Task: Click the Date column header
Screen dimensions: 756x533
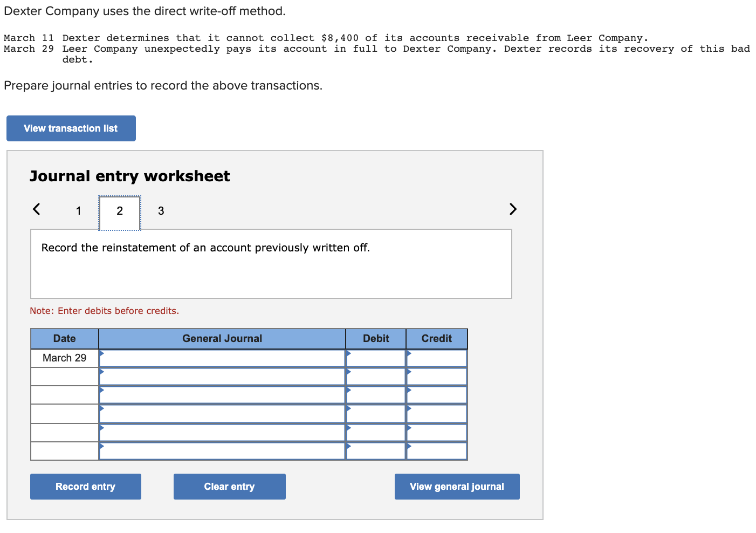Action: 65,339
